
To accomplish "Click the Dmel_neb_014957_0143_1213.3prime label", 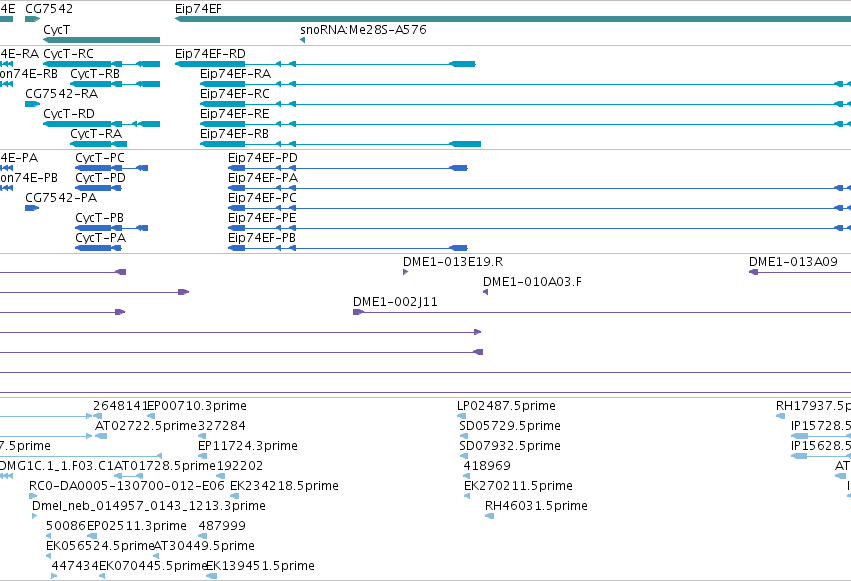I will [x=149, y=506].
